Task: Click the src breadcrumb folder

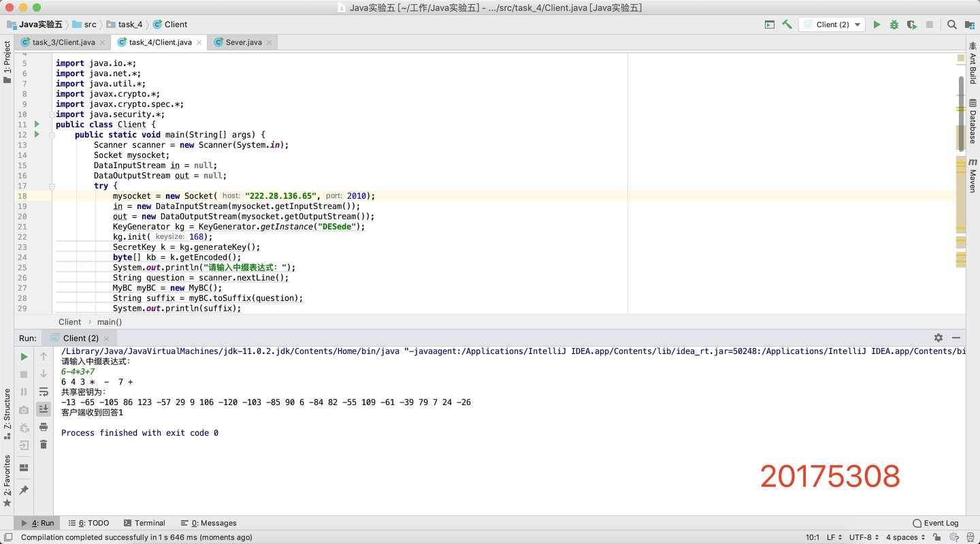Action: pyautogui.click(x=84, y=25)
